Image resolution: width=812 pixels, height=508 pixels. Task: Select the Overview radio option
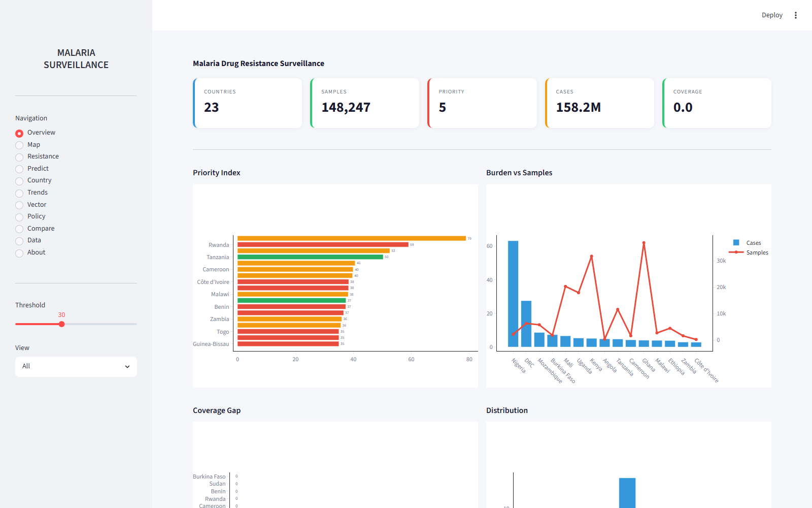coord(36,133)
